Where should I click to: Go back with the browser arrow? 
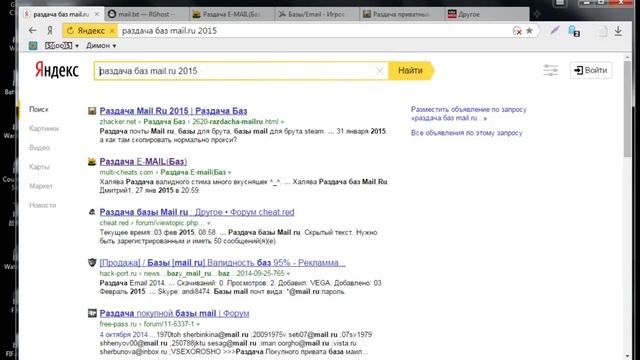(x=32, y=31)
